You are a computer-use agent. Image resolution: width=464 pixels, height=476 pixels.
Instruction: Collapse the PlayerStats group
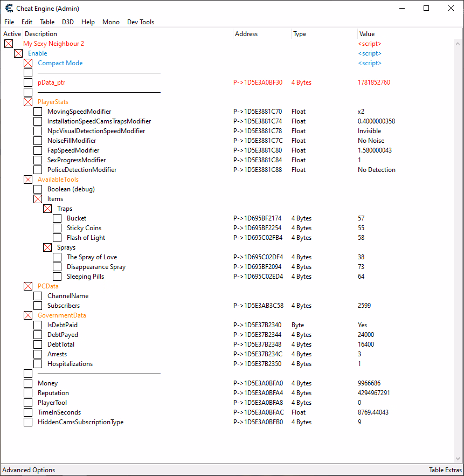click(x=28, y=102)
